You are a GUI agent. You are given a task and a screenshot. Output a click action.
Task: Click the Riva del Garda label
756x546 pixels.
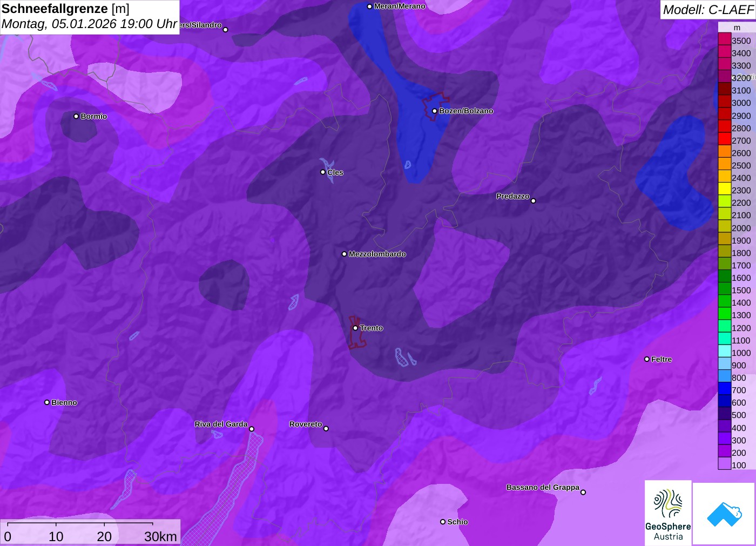point(221,424)
